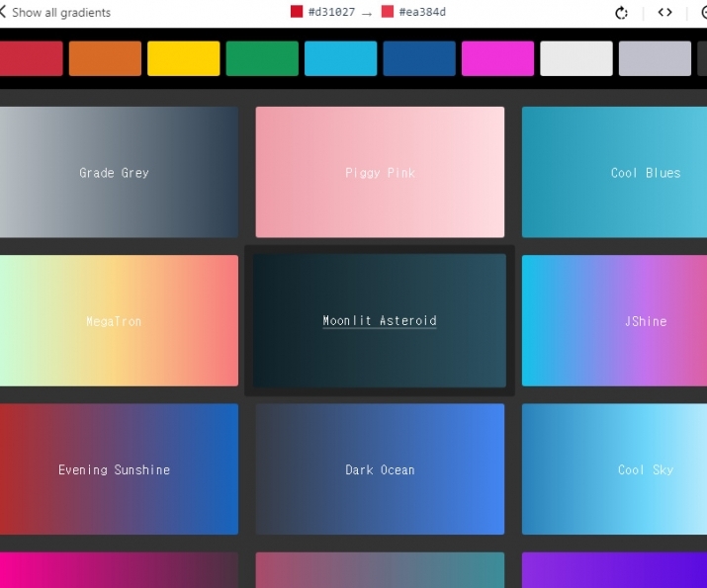Filter gradients by the cyan color swatch
This screenshot has height=588, width=707.
tap(340, 58)
